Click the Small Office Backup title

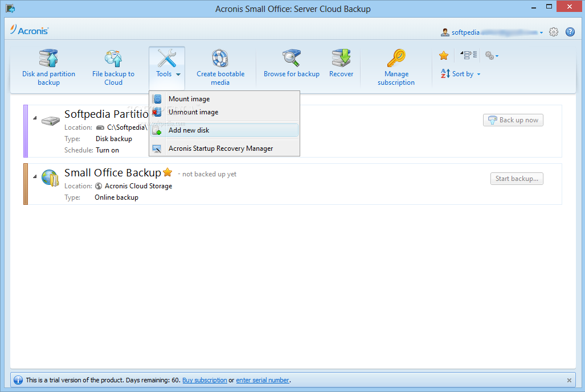[x=113, y=173]
